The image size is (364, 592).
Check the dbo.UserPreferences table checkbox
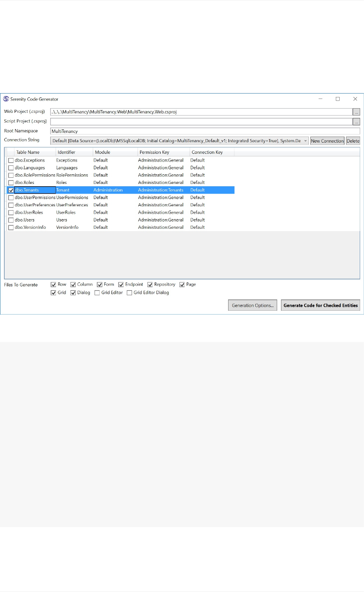coord(11,205)
